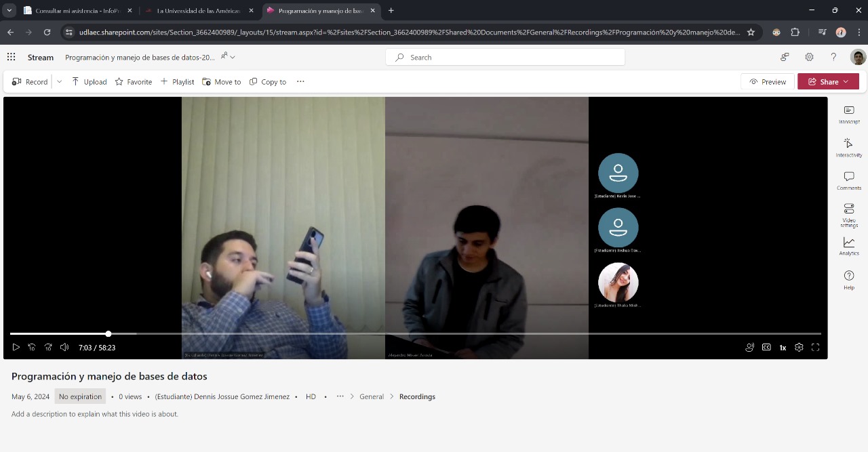Expand the Share button dropdown
868x452 pixels.
pos(846,81)
